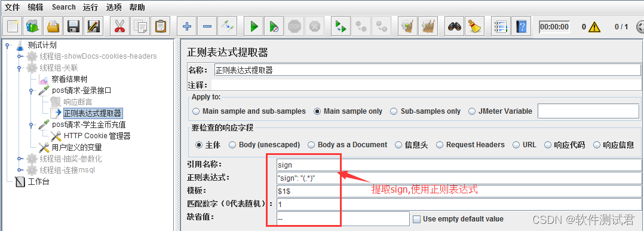Screen dimensions: 644x231
Task: Click the 引用名称 field containing sign
Action: [x=459, y=165]
